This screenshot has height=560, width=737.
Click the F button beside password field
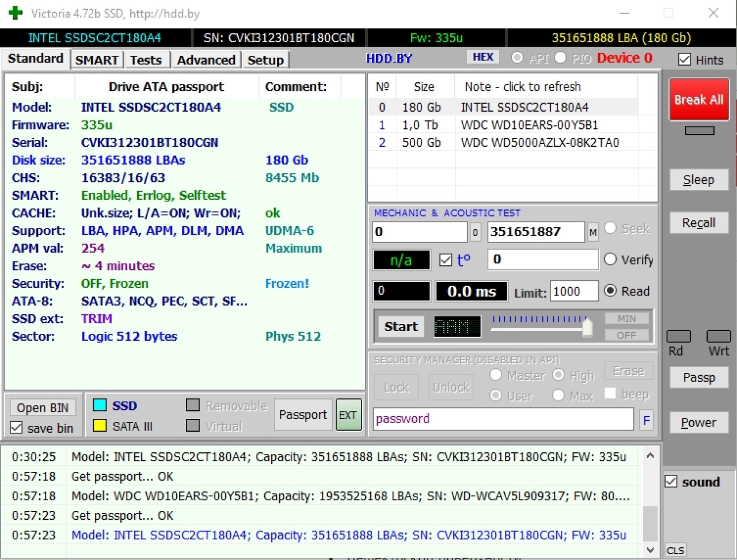pyautogui.click(x=647, y=420)
